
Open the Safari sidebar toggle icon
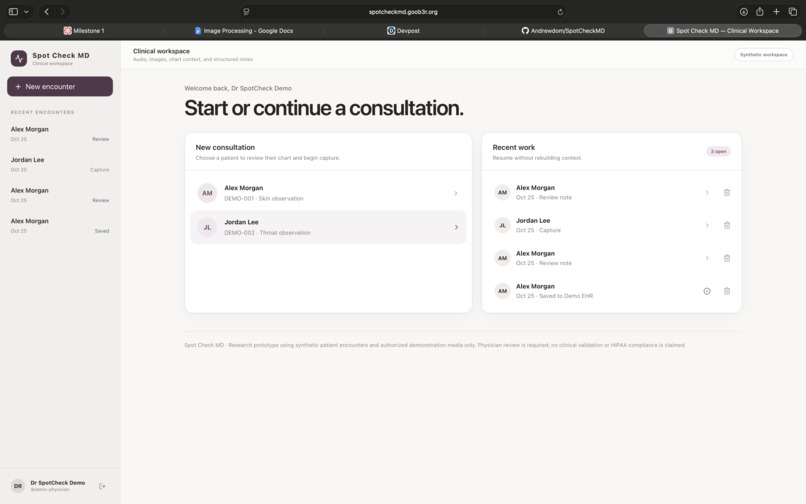13,11
